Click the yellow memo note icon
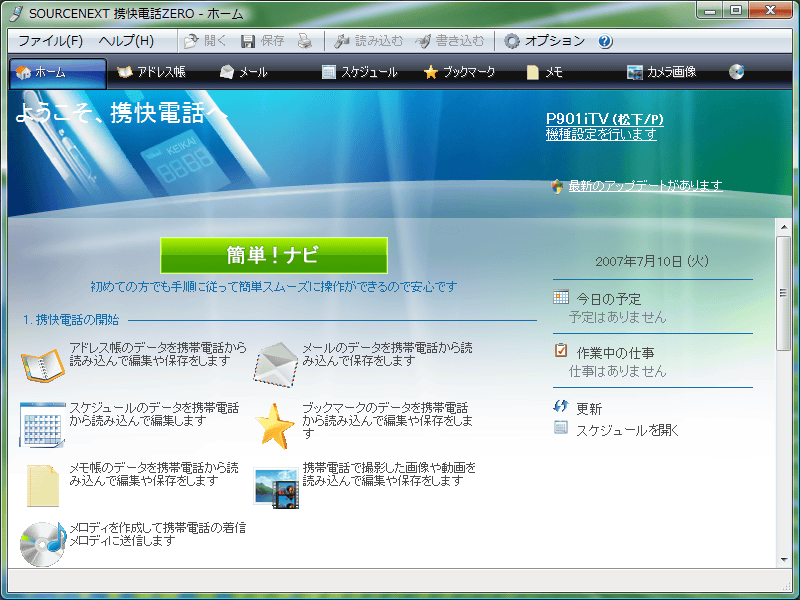 43,485
